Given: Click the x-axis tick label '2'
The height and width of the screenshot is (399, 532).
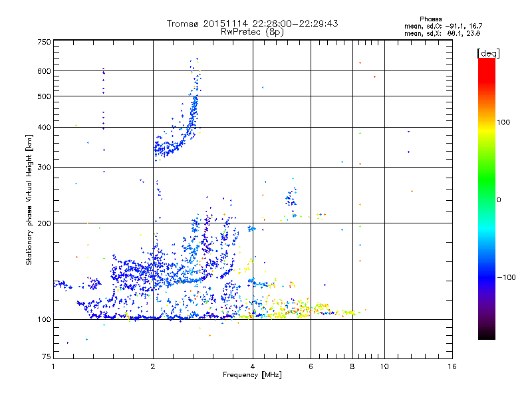Looking at the screenshot, I should [153, 366].
